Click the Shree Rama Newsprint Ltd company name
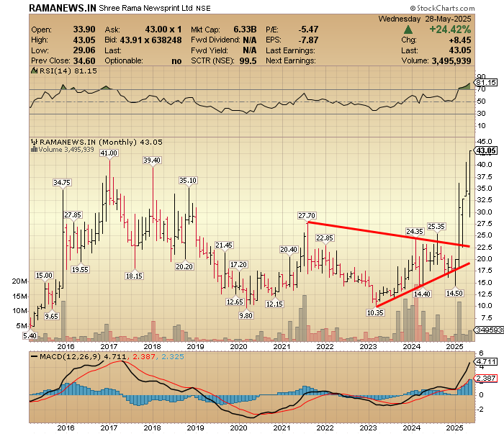The height and width of the screenshot is (434, 504). coord(145,9)
